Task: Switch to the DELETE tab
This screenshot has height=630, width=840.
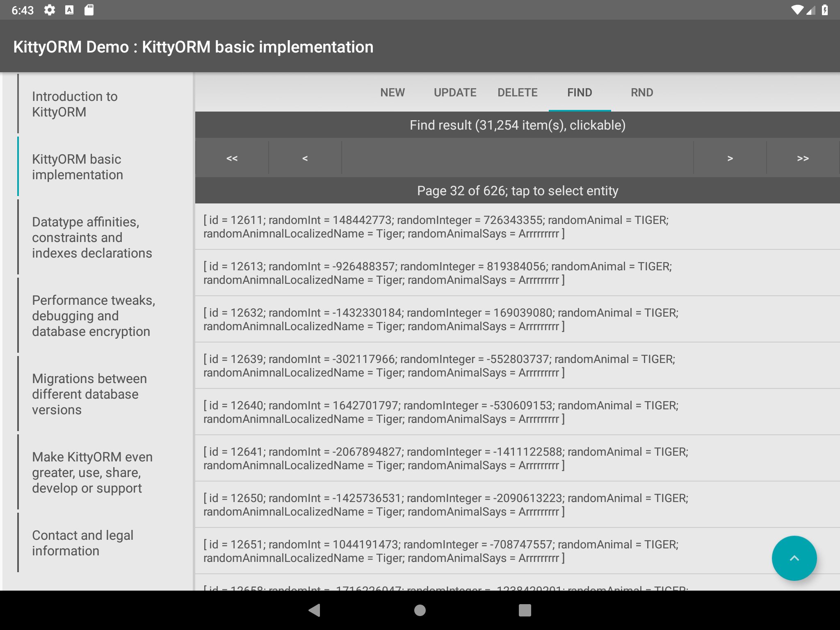Action: point(517,92)
